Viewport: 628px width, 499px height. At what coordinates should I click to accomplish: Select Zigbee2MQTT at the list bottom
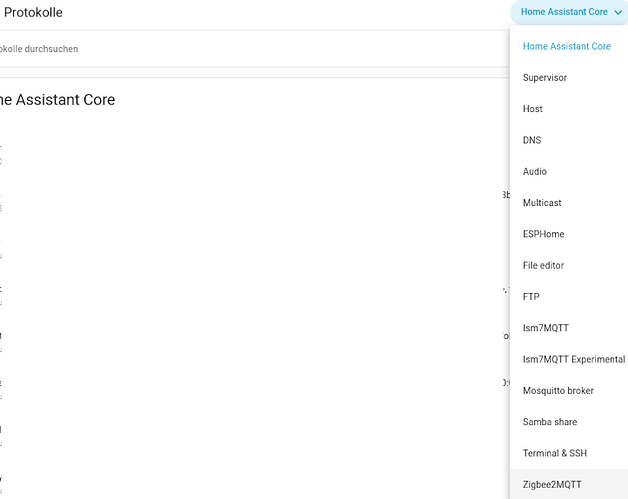tap(553, 485)
